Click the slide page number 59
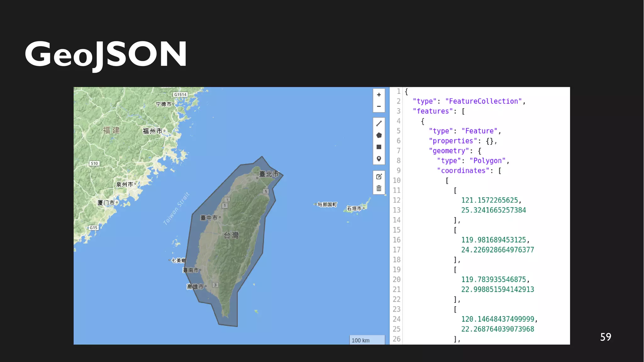The image size is (644, 362). point(606,337)
